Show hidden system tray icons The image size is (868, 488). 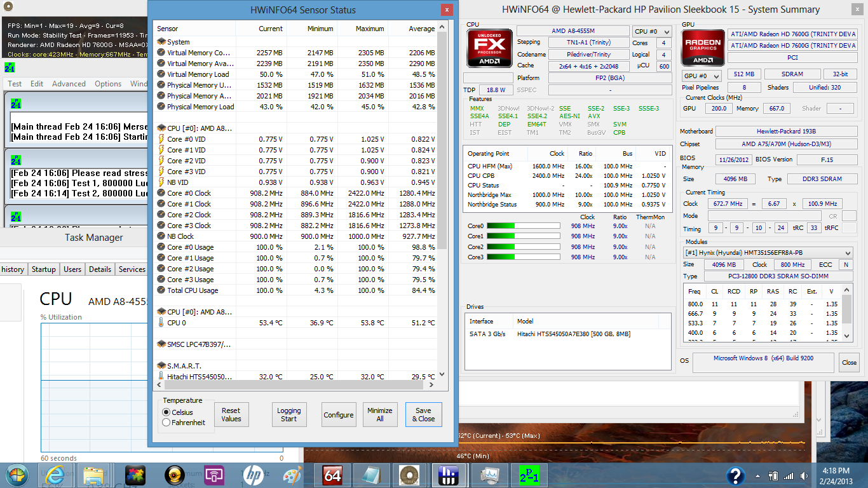(759, 475)
